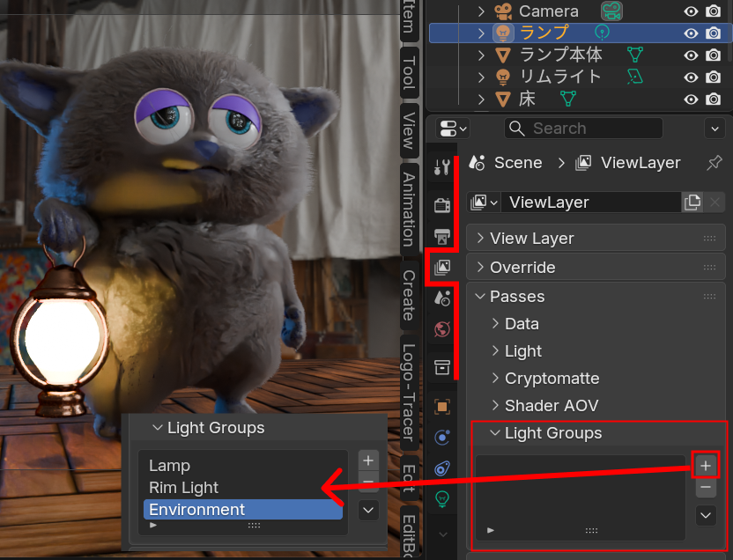Open the World properties tab
The width and height of the screenshot is (733, 560).
(x=442, y=330)
